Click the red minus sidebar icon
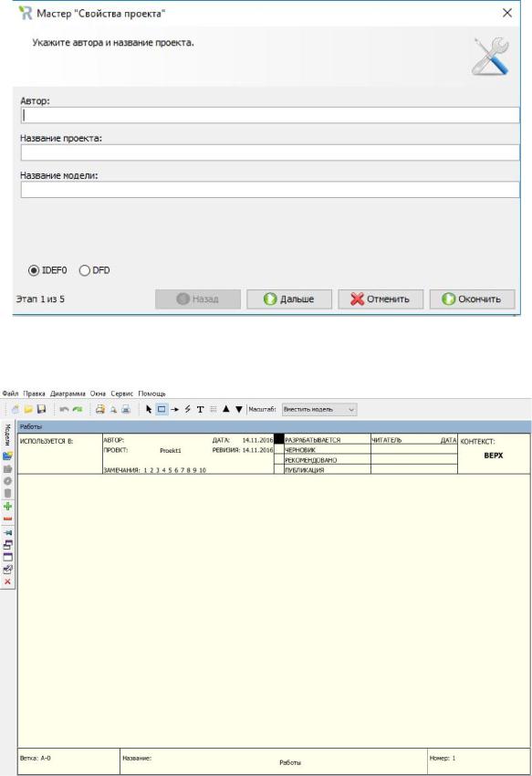The image size is (532, 776). pos(7,519)
